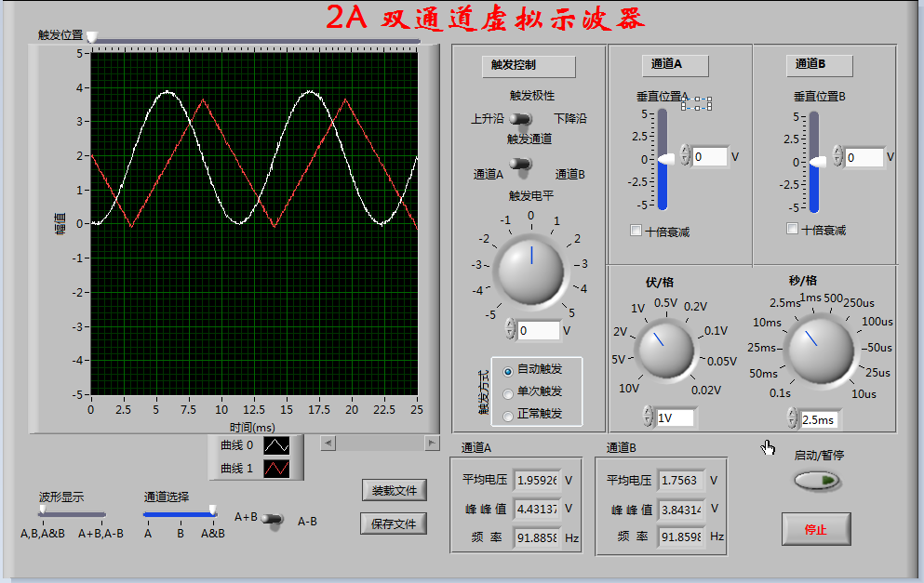The width and height of the screenshot is (924, 583).
Task: Click the stepper arrows of 垂直位置B
Action: coord(838,155)
